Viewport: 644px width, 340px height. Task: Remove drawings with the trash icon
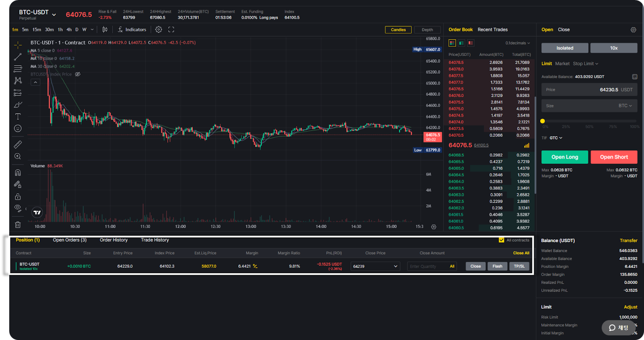18,224
